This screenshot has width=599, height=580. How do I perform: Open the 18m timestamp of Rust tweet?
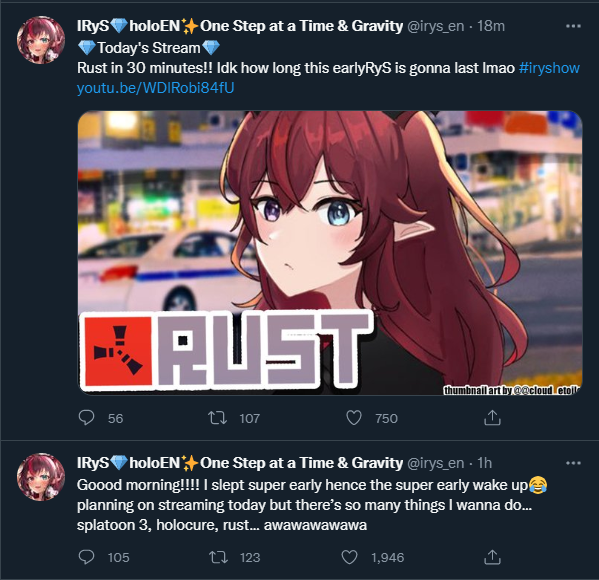click(x=491, y=26)
